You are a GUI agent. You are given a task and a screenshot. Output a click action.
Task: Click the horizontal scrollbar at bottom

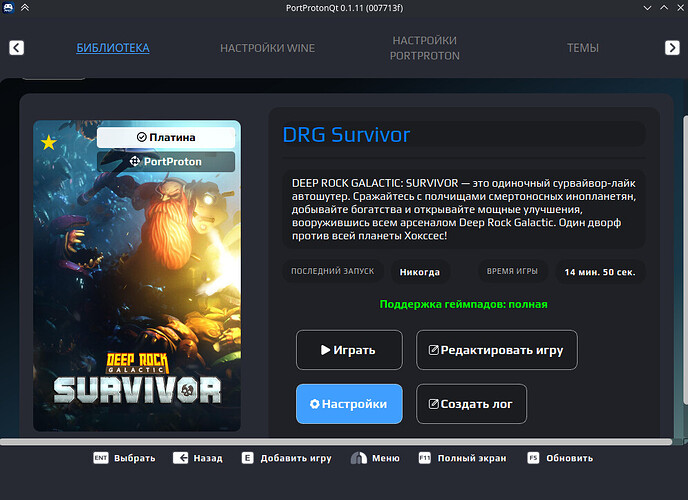336,442
